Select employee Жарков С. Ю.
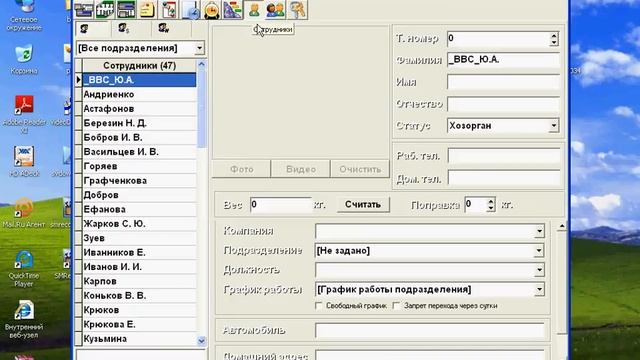 [x=139, y=224]
